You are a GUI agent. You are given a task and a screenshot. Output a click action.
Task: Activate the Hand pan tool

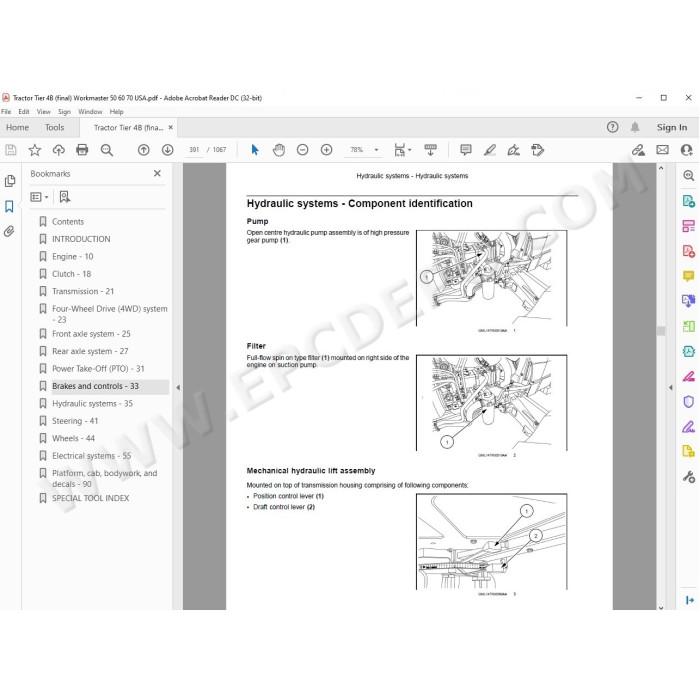click(x=279, y=150)
